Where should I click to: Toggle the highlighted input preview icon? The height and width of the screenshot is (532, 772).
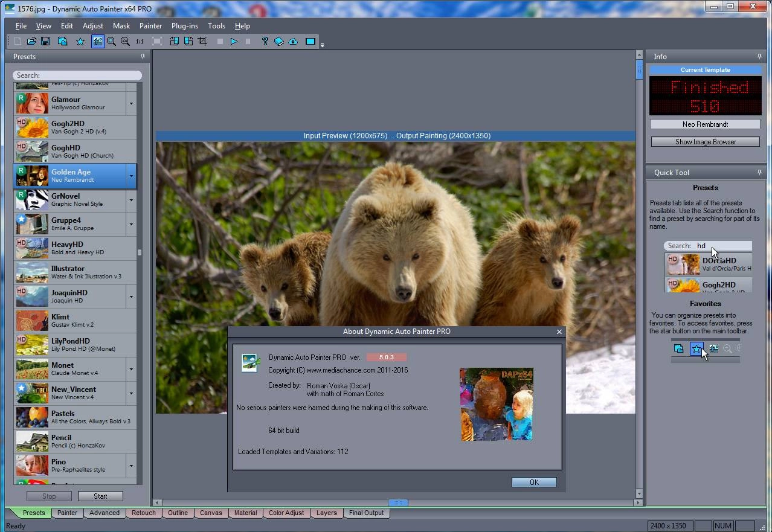(x=98, y=41)
